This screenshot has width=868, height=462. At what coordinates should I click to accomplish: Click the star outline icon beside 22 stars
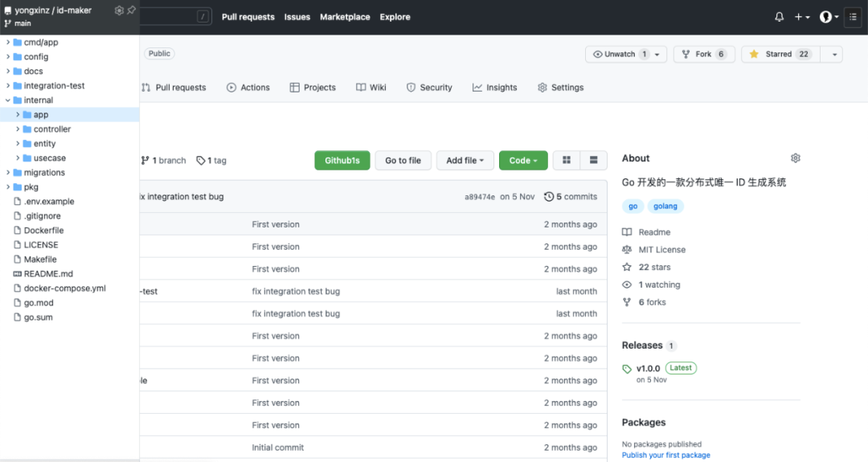tap(627, 268)
